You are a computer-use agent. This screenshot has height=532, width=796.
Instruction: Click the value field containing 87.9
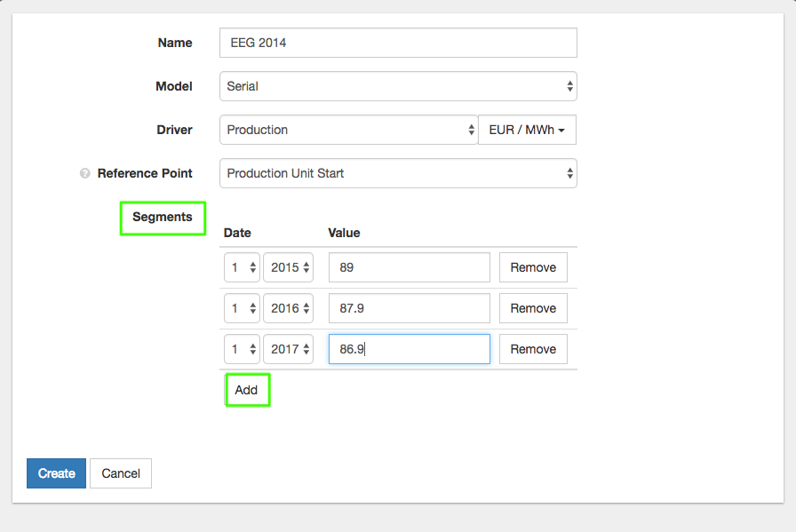pos(409,308)
